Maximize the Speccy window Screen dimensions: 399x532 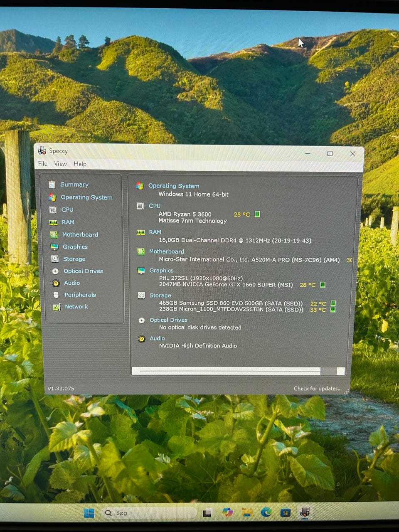[x=330, y=153]
